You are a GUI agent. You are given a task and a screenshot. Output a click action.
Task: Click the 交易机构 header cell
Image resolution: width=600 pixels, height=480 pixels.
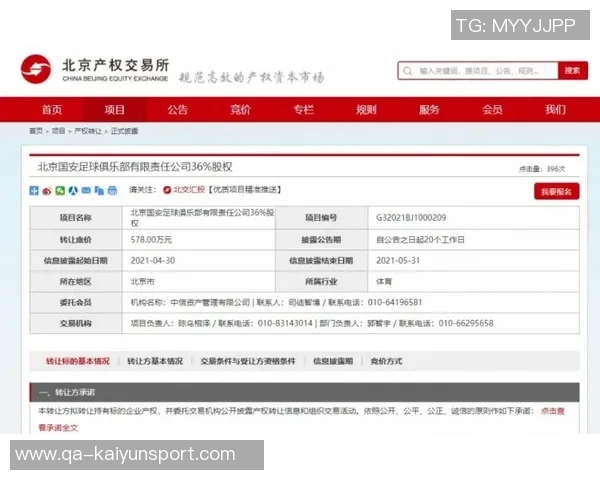(x=76, y=323)
